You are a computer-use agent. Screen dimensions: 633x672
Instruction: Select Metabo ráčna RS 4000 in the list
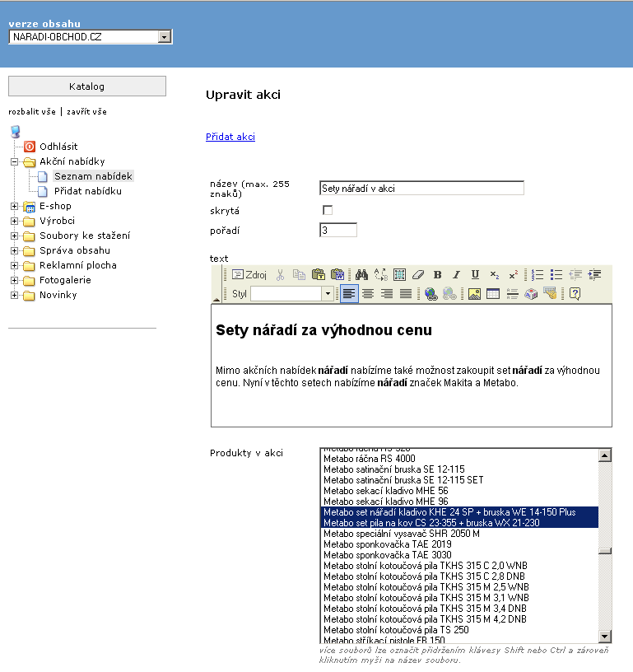[459, 459]
